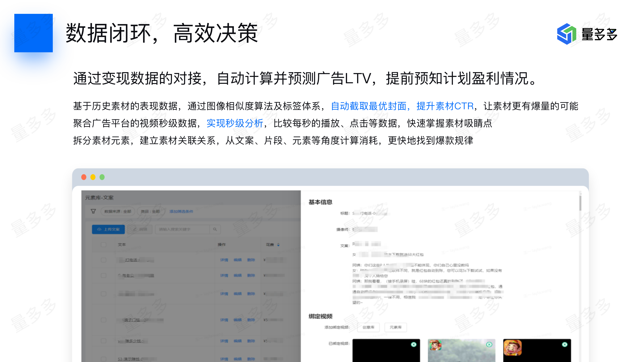Check the 鸽子门槛 row checkbox
The width and height of the screenshot is (644, 362).
tap(104, 320)
